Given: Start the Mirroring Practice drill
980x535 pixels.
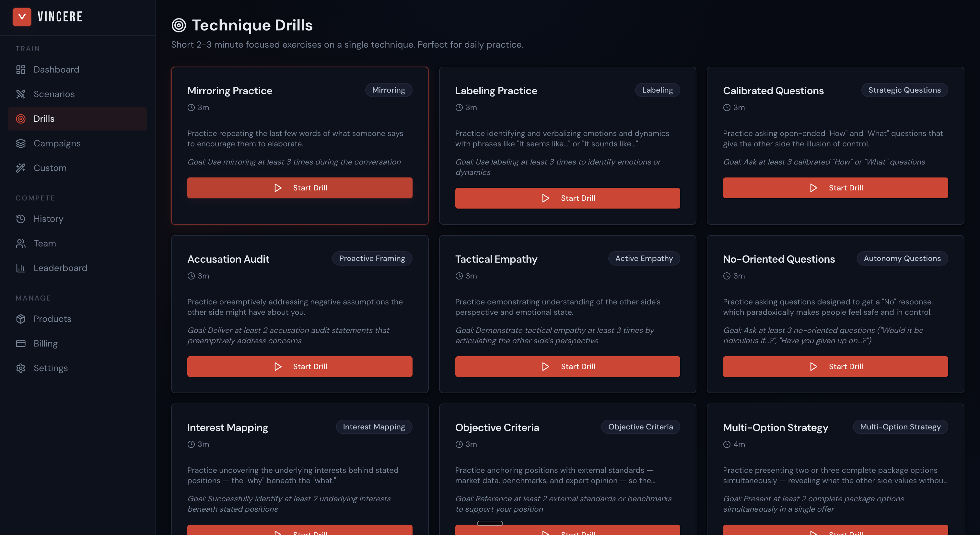Looking at the screenshot, I should click(299, 188).
